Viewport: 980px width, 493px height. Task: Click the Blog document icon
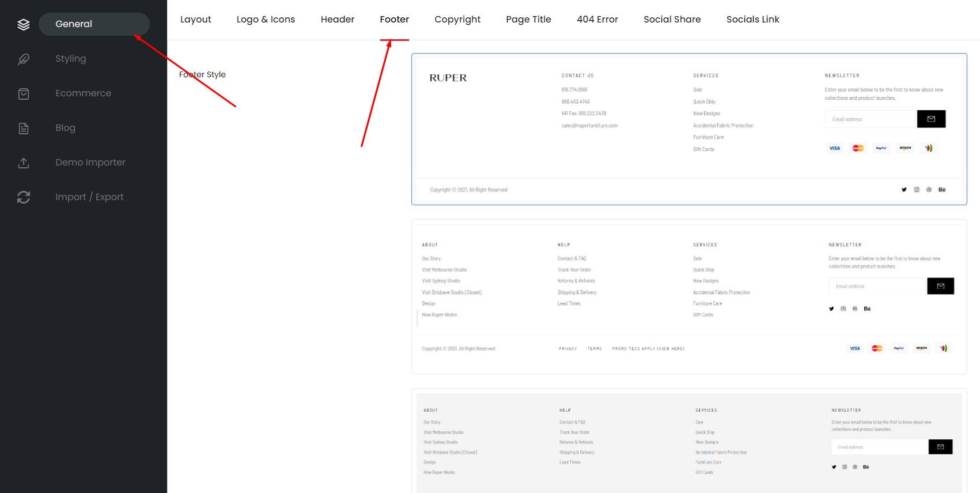pos(24,128)
